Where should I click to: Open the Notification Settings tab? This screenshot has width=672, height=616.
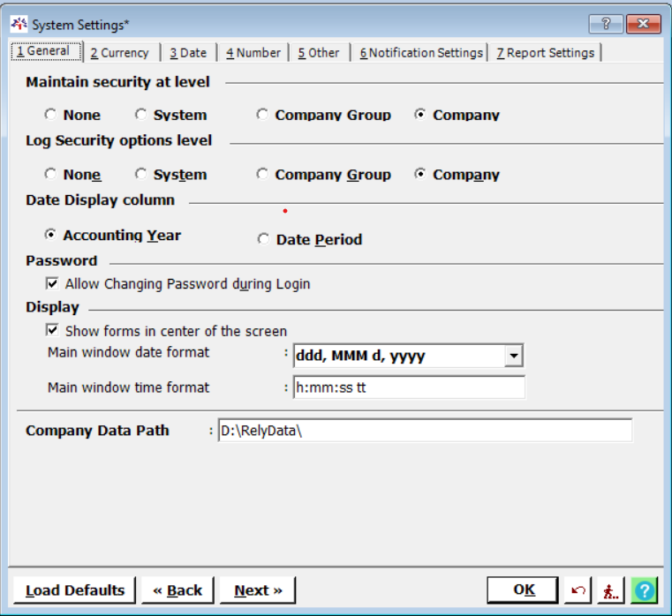(x=421, y=53)
